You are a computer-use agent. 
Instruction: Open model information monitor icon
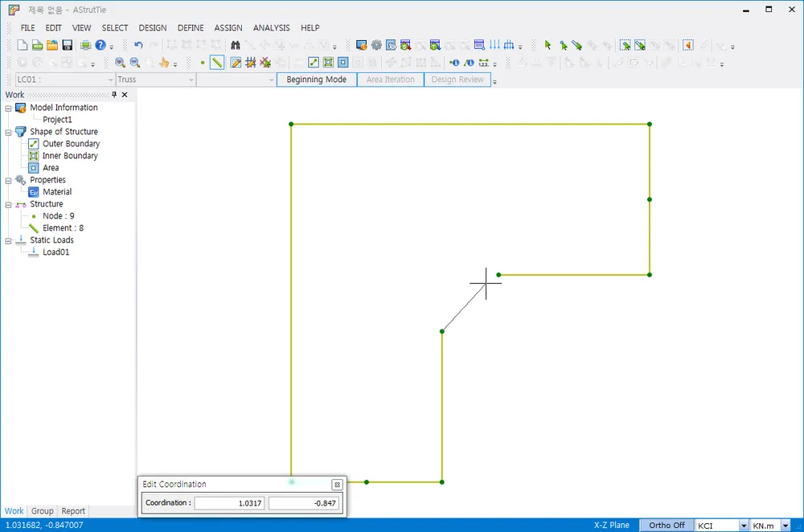pos(362,46)
